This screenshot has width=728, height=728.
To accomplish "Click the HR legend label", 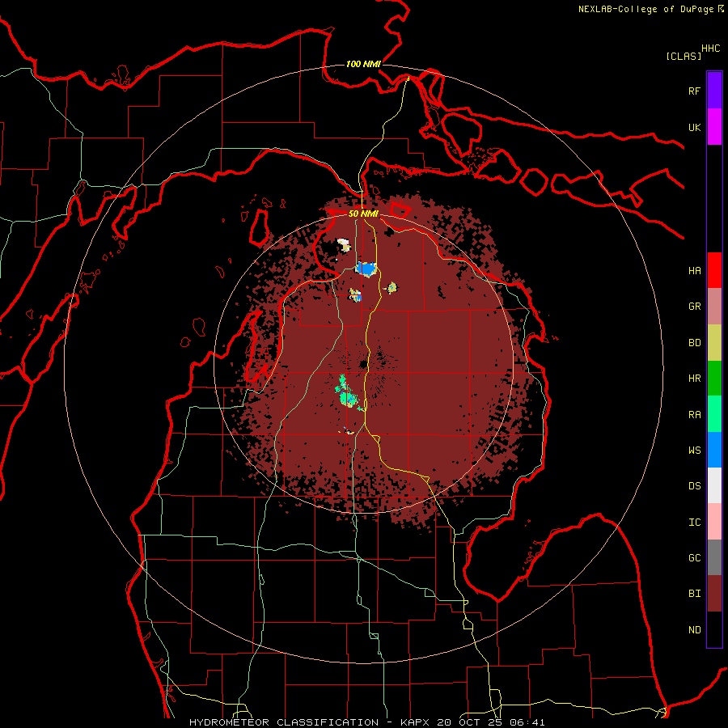I will click(x=694, y=379).
